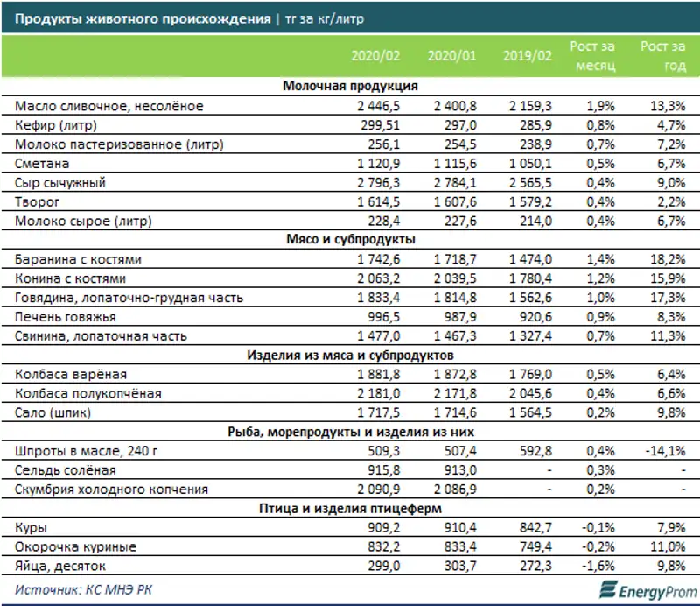Click the 'Молочная продукция' section heading
Screen dimensions: 700x606
click(350, 86)
